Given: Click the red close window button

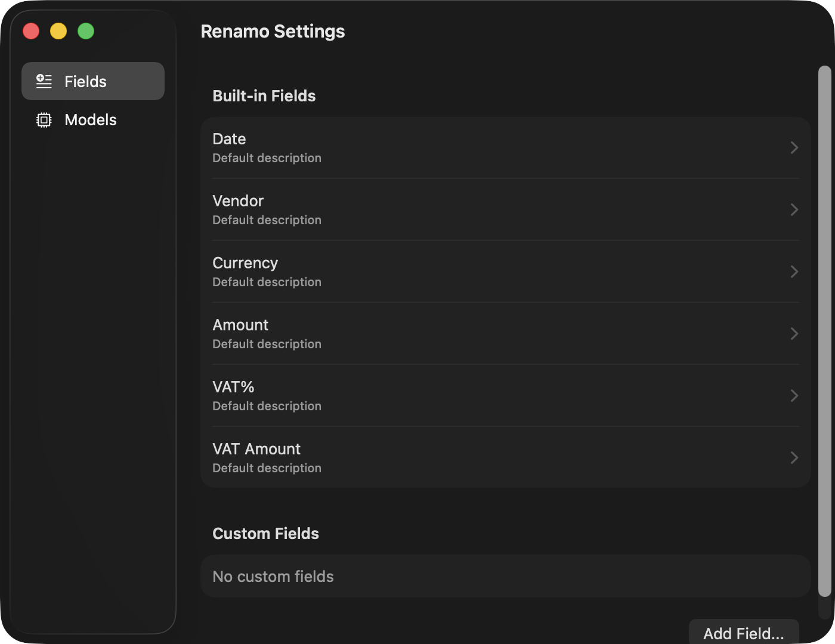Looking at the screenshot, I should point(31,31).
